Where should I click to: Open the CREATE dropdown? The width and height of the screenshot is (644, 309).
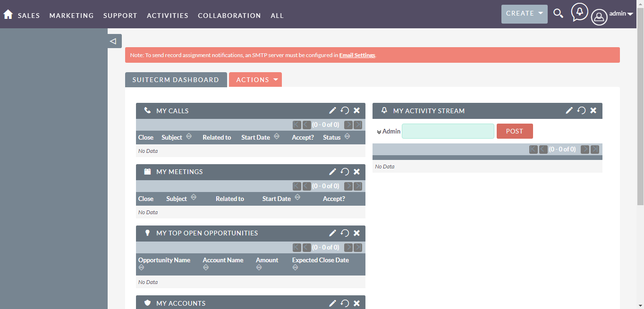(524, 14)
